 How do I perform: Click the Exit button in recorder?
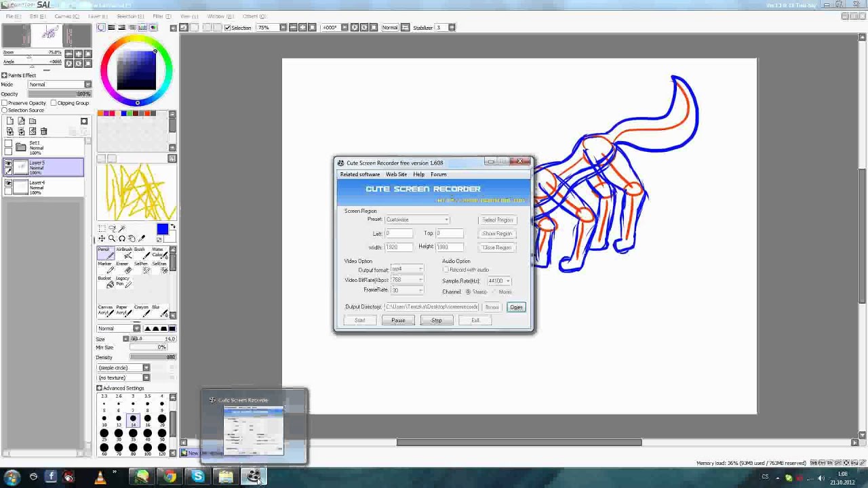coord(475,321)
